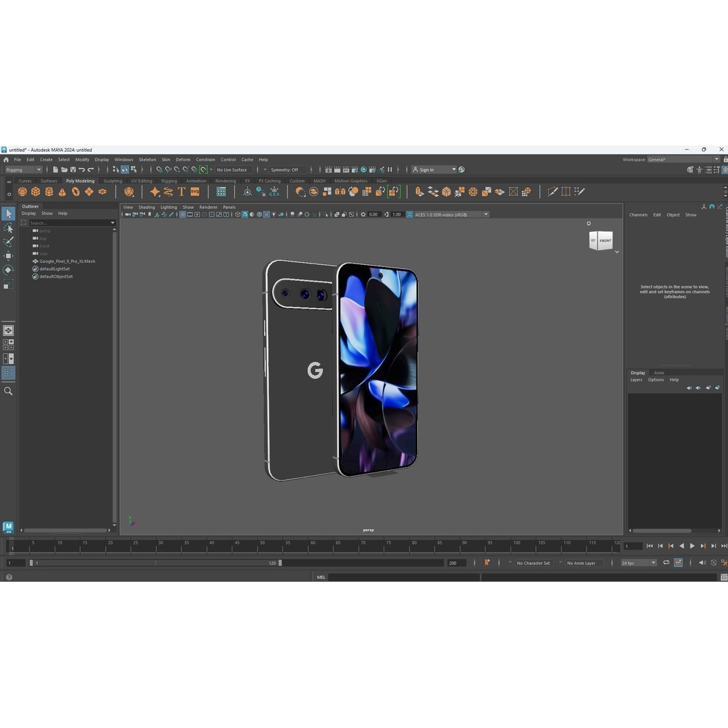Click the Extrude shelf icon

pyautogui.click(x=420, y=191)
